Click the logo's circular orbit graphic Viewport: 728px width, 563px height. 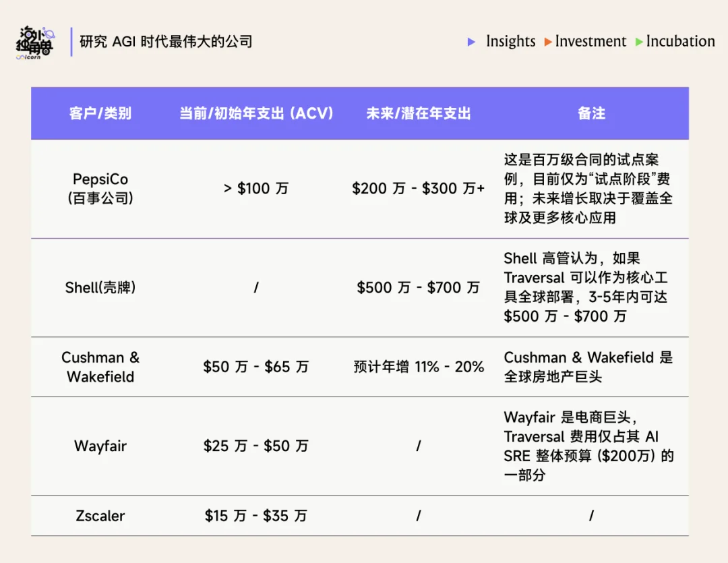[x=49, y=34]
